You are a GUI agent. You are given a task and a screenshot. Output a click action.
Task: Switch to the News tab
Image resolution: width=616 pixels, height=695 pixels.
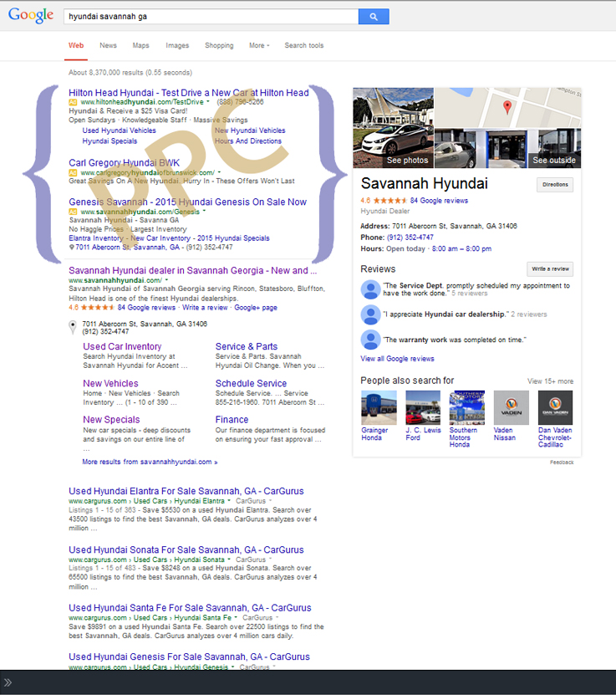(x=108, y=45)
